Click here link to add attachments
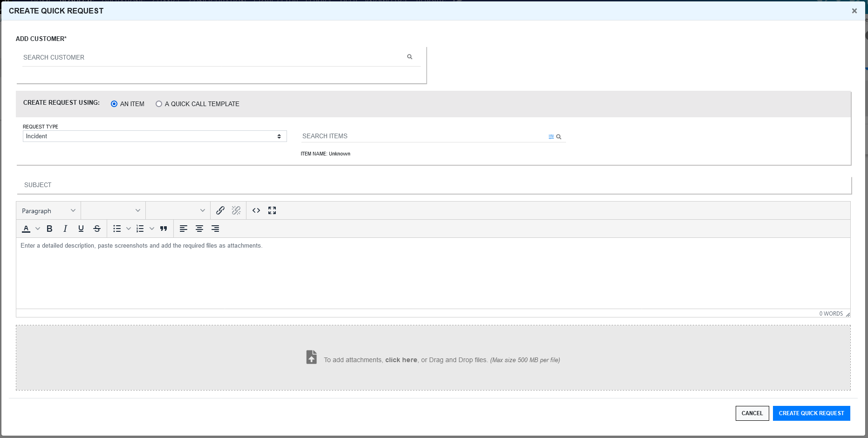The height and width of the screenshot is (438, 868). pyautogui.click(x=401, y=360)
